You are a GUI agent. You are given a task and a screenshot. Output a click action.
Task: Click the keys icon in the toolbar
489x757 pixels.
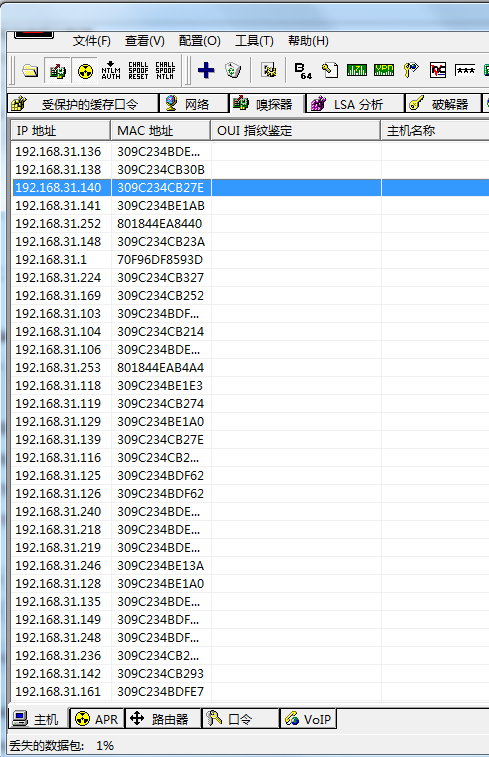(x=411, y=70)
